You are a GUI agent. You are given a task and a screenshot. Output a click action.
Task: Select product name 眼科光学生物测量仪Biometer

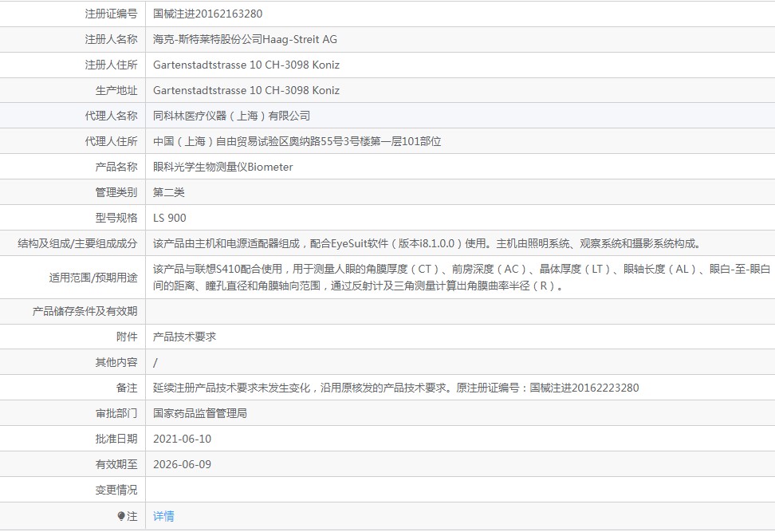pos(223,167)
